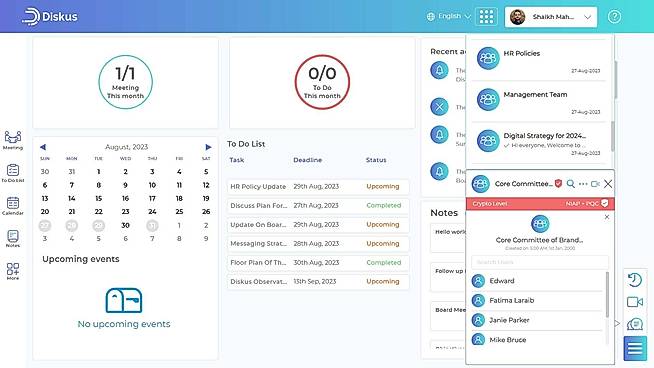Click the Core Committee of Brand... group avatar
This screenshot has width=654, height=368.
point(540,224)
